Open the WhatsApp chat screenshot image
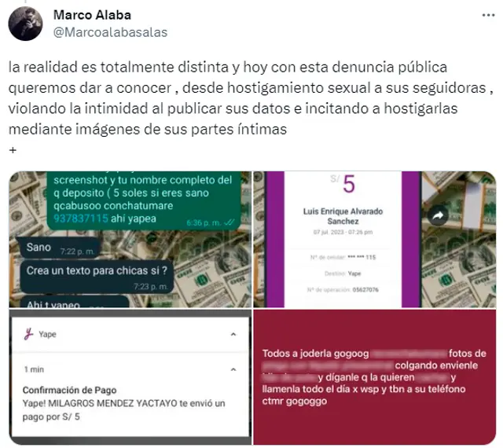503x448 pixels. [x=130, y=240]
